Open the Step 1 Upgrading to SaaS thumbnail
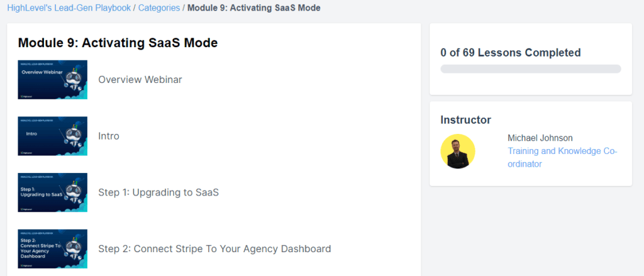This screenshot has width=644, height=276. pos(53,192)
